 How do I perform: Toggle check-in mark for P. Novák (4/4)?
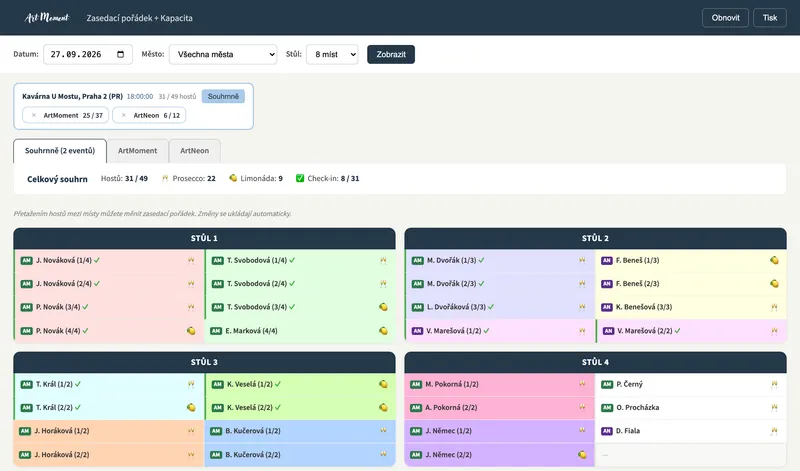85,331
